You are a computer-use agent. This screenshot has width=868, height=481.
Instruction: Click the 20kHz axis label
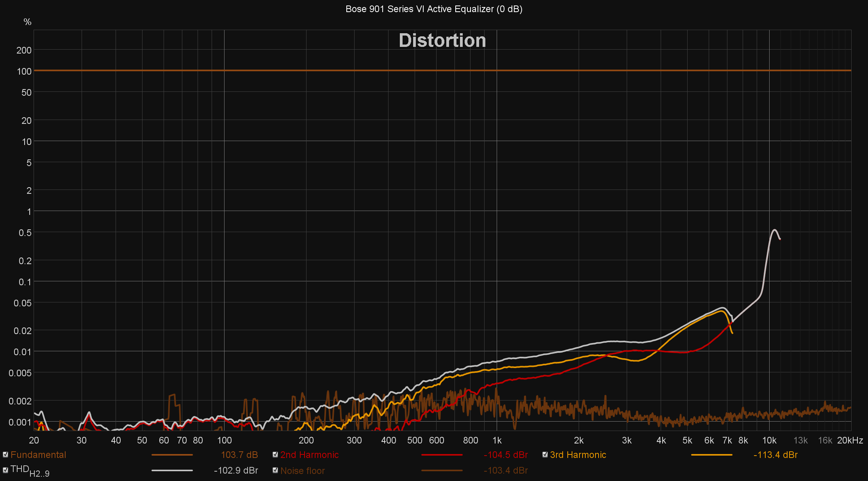[x=850, y=440]
